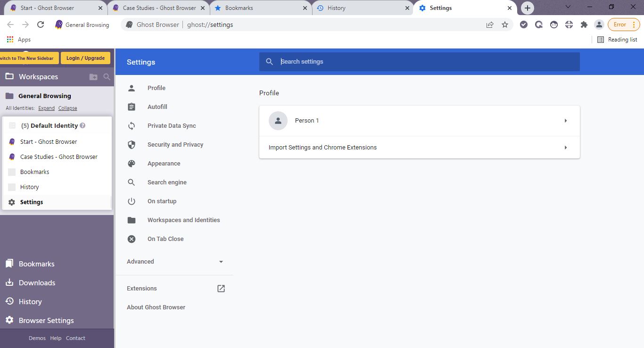Select Start - Ghost Browser in sidebar list
This screenshot has height=348, width=644.
tap(57, 141)
